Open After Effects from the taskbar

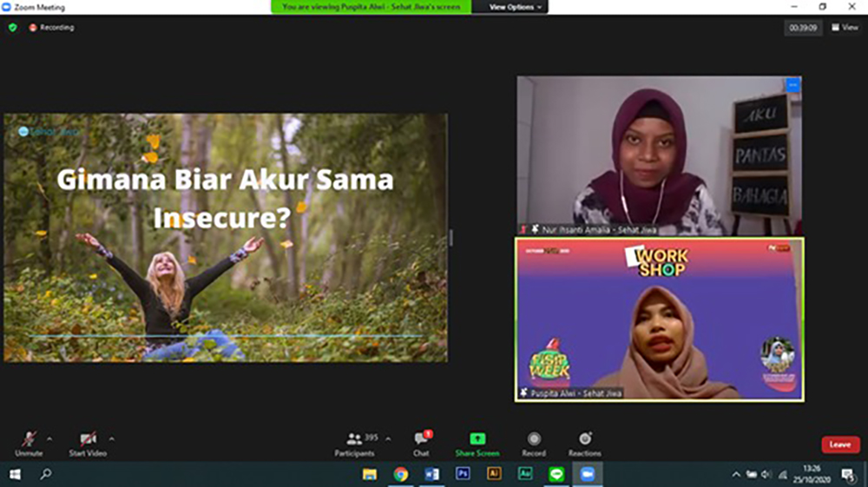point(525,474)
